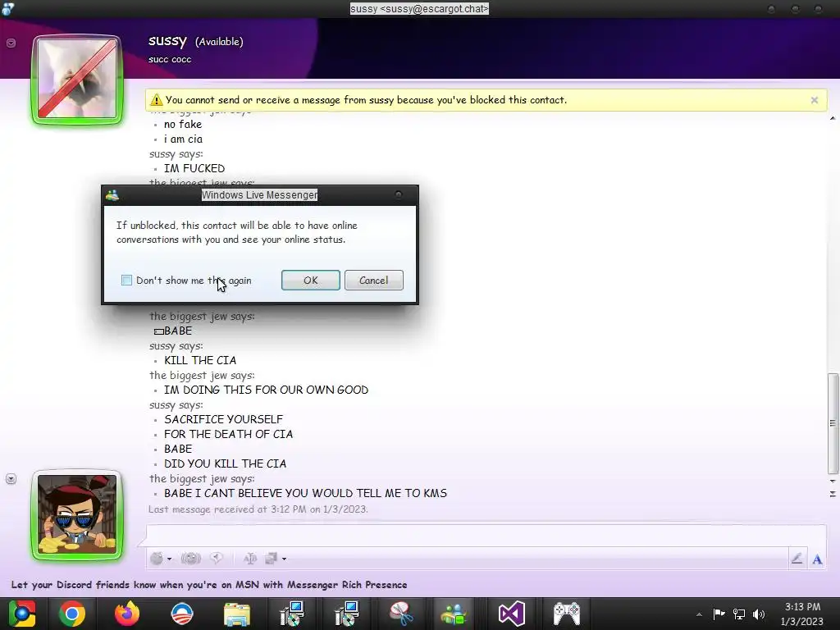Screen dimensions: 840x630
Task: Expand the background picker dropdown arrow
Action: 284,559
